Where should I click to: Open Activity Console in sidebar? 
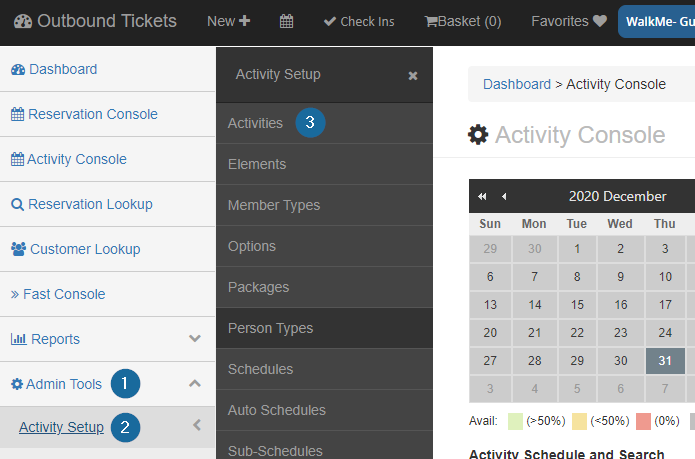coord(107,159)
